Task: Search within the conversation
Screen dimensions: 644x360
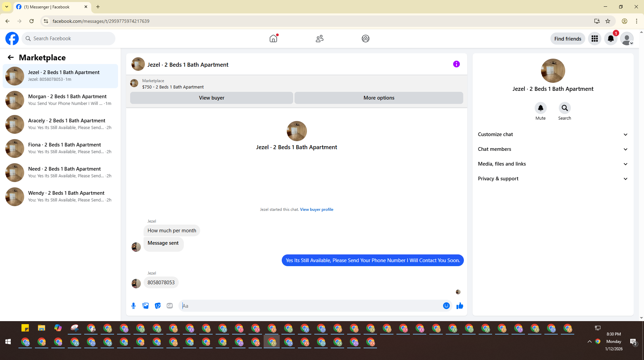Action: 565,108
